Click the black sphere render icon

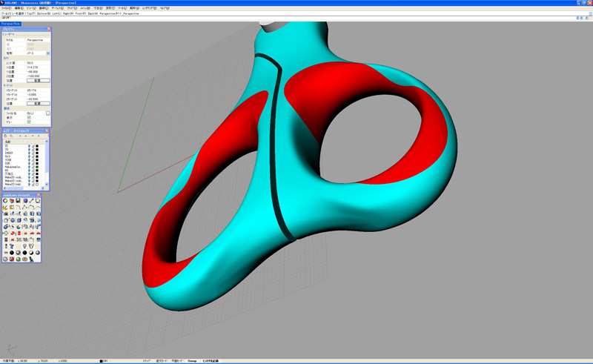click(x=12, y=253)
